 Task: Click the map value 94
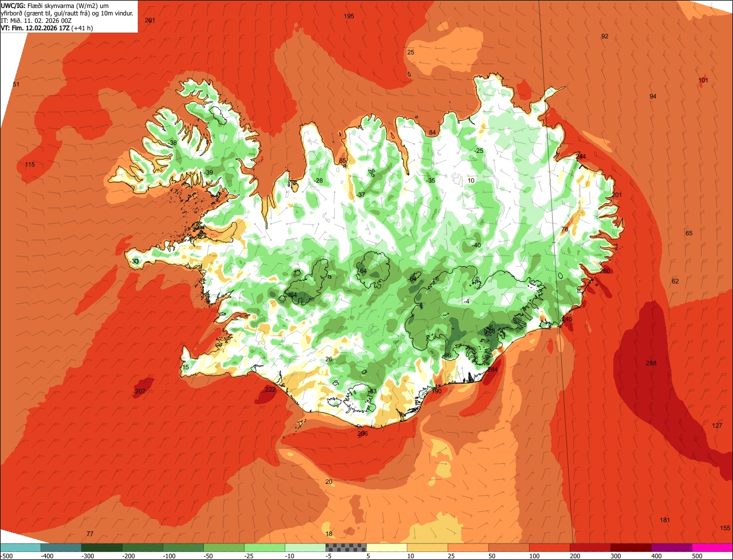pyautogui.click(x=653, y=96)
